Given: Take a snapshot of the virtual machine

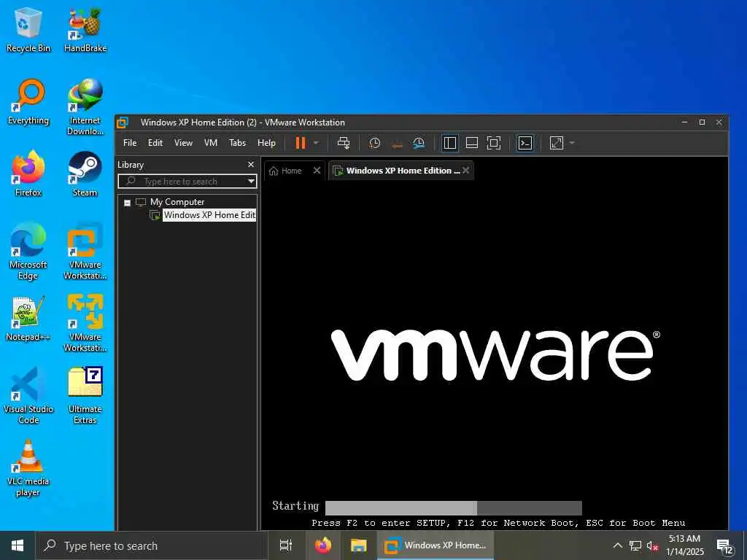Looking at the screenshot, I should [x=374, y=143].
